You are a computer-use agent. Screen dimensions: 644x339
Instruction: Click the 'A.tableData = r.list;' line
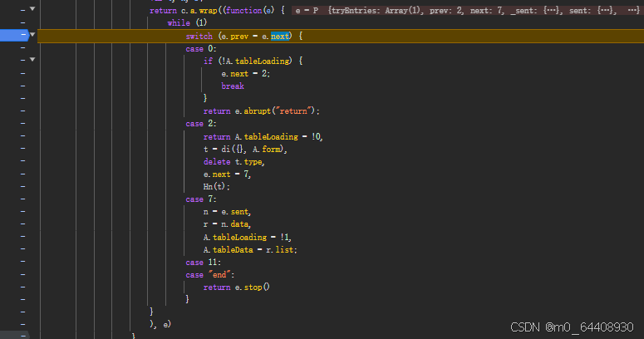coord(250,250)
